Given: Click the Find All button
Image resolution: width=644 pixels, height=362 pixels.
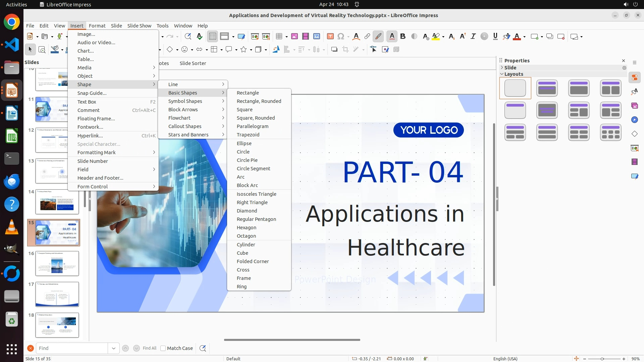Looking at the screenshot, I should click(x=149, y=348).
